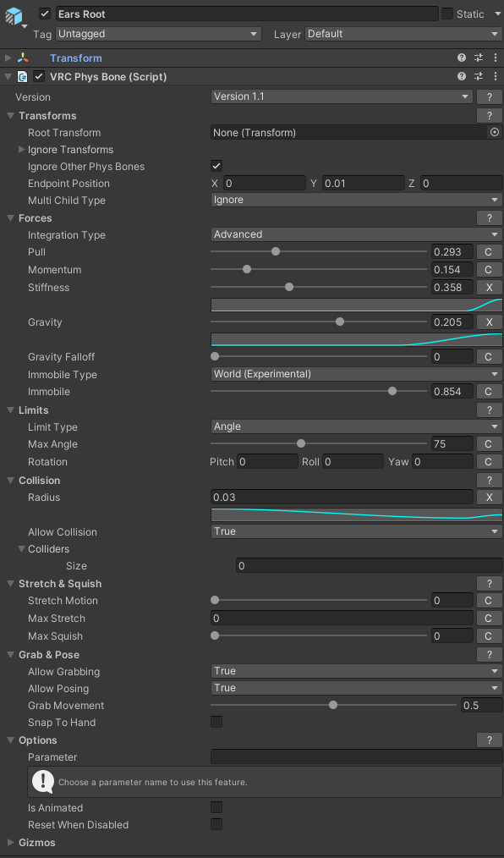Viewport: 504px width, 858px height.
Task: Click the Parameter text field
Action: (356, 757)
